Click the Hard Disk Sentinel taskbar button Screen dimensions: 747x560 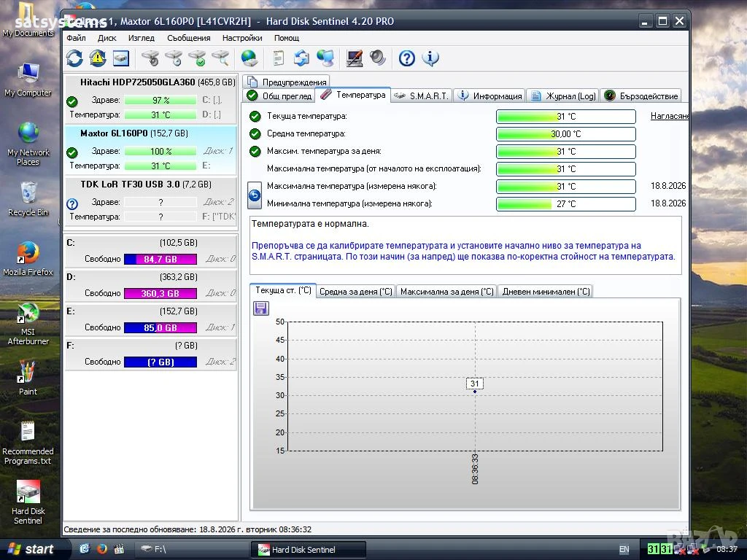click(308, 550)
